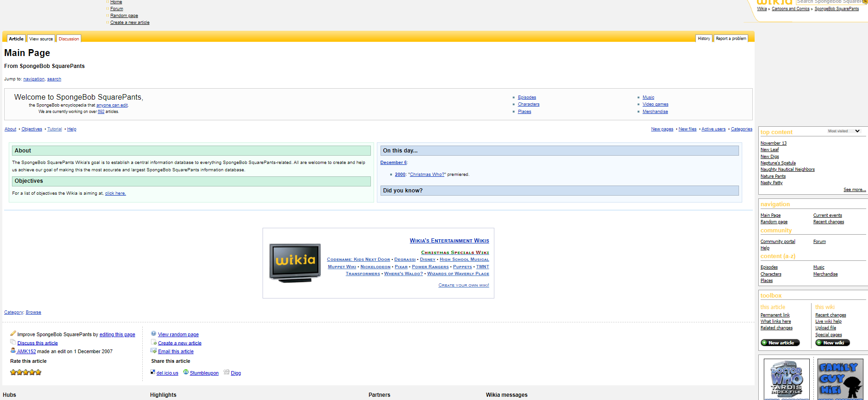Click the pencil edit icon

(13, 333)
